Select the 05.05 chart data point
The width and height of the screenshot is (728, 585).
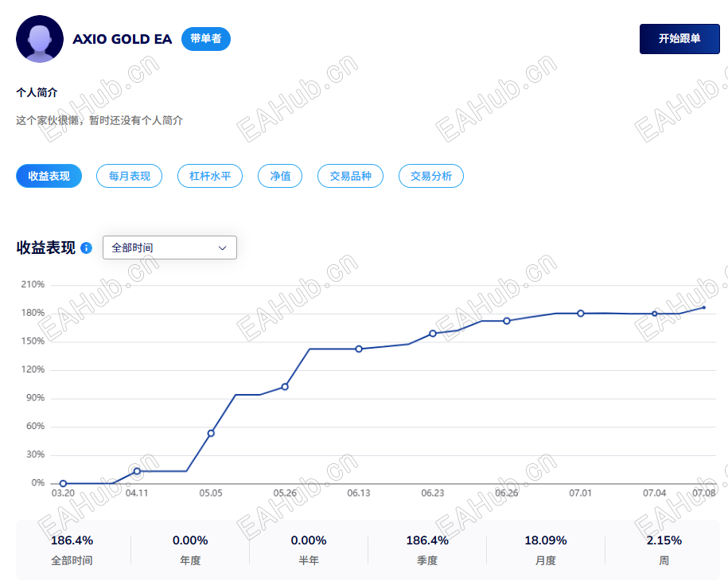[x=211, y=433]
